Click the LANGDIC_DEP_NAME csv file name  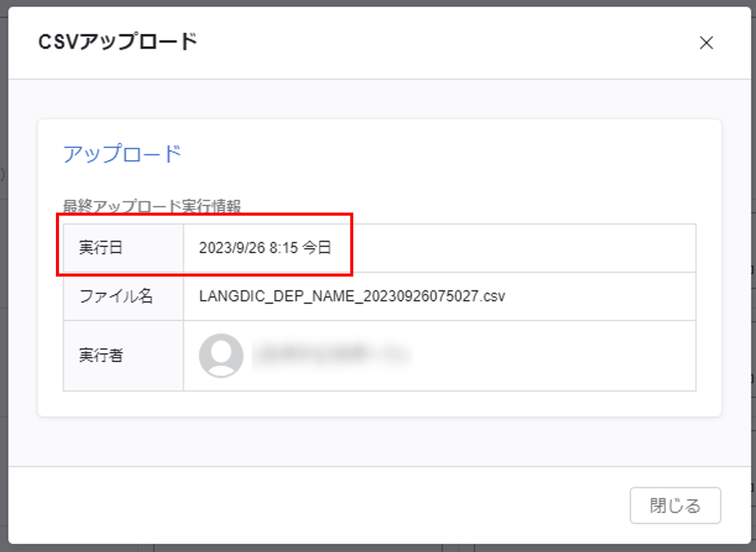point(352,296)
